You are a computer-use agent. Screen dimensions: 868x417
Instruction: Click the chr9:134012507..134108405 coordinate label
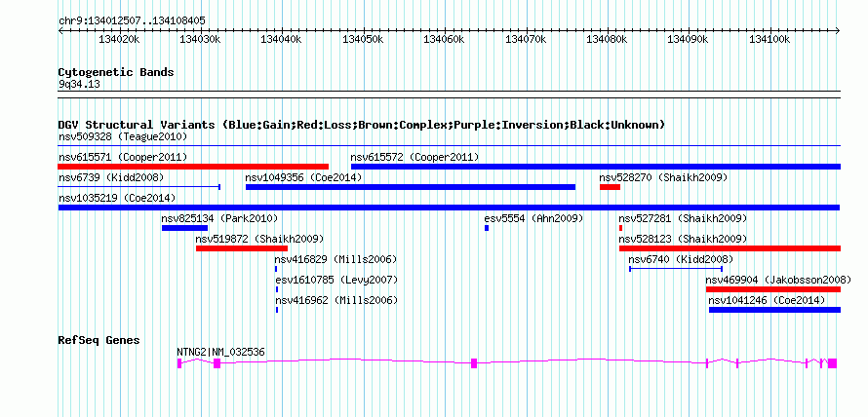click(132, 20)
